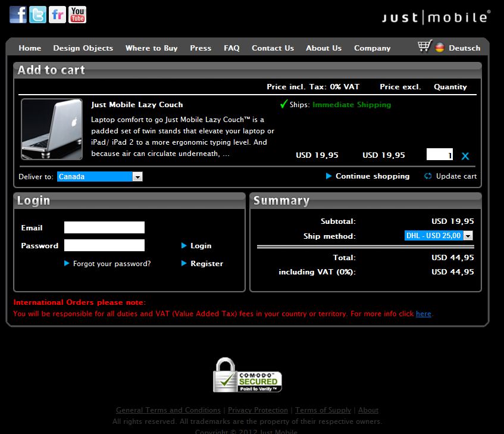The image size is (504, 434).
Task: Open General Terms and Conditions link
Action: (168, 410)
